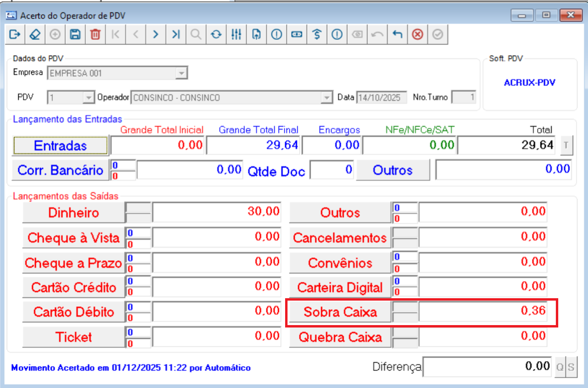Click the Dinheiro value field 30,00
This screenshot has width=588, height=388.
tap(217, 213)
